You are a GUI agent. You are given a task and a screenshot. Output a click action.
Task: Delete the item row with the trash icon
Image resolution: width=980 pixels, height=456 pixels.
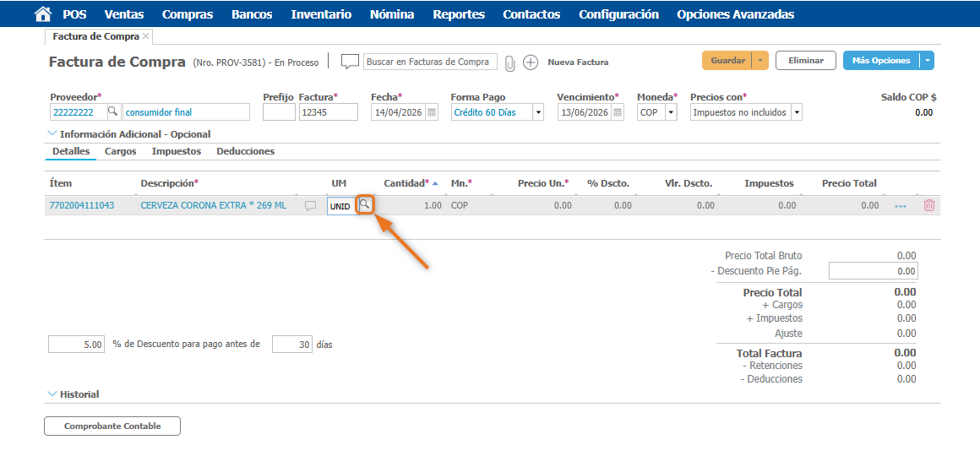929,205
